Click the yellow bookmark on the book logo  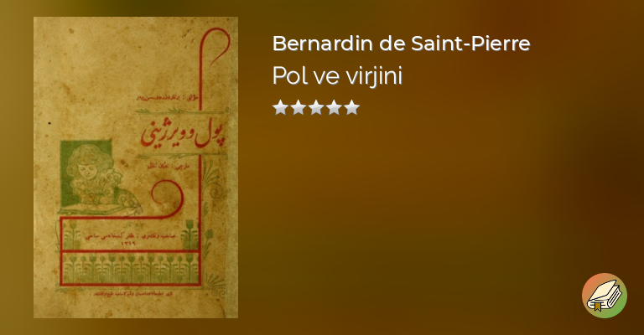tap(598, 307)
